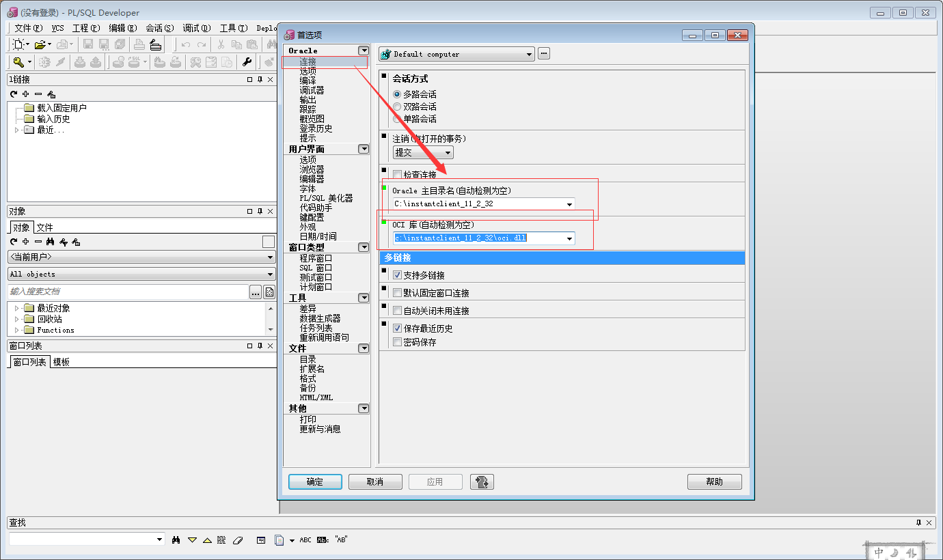943x560 pixels.
Task: Open the Oracle 主目录名 path dropdown
Action: (569, 204)
